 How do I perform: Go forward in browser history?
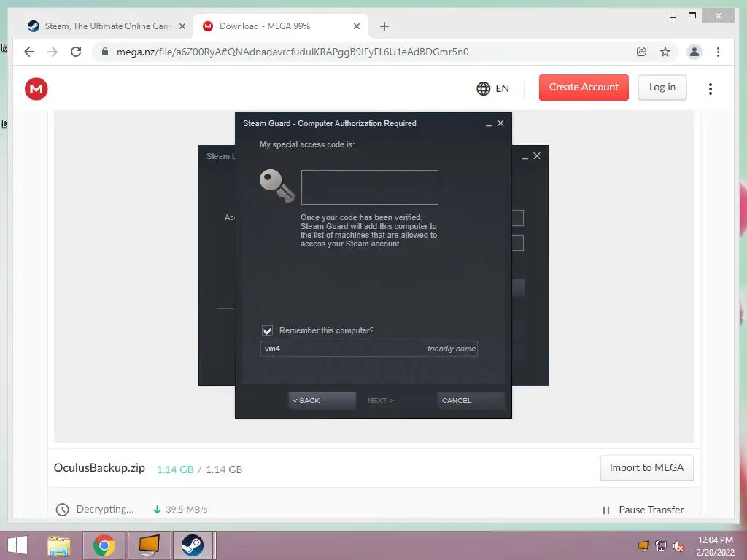pos(53,52)
